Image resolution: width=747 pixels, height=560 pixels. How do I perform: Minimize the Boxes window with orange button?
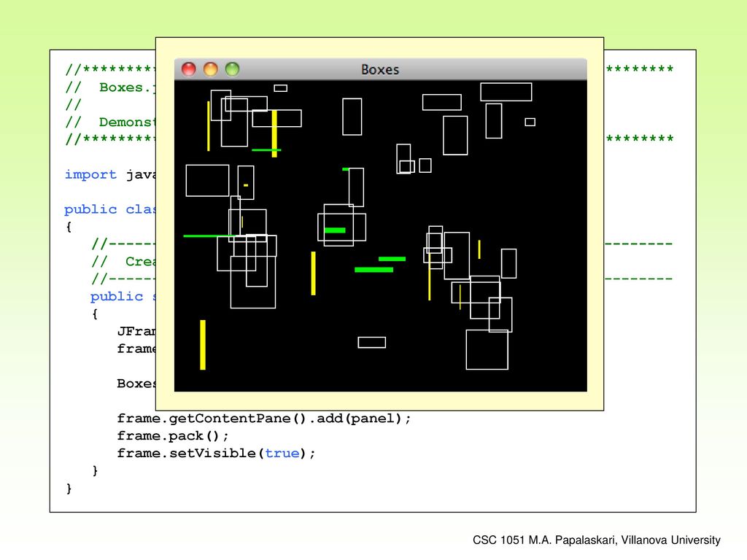click(x=211, y=69)
